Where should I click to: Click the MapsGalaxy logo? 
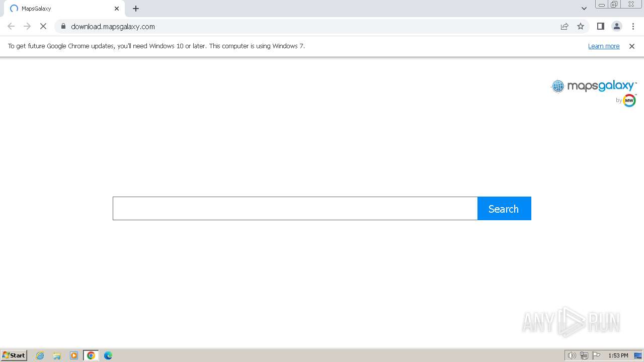pos(594,86)
